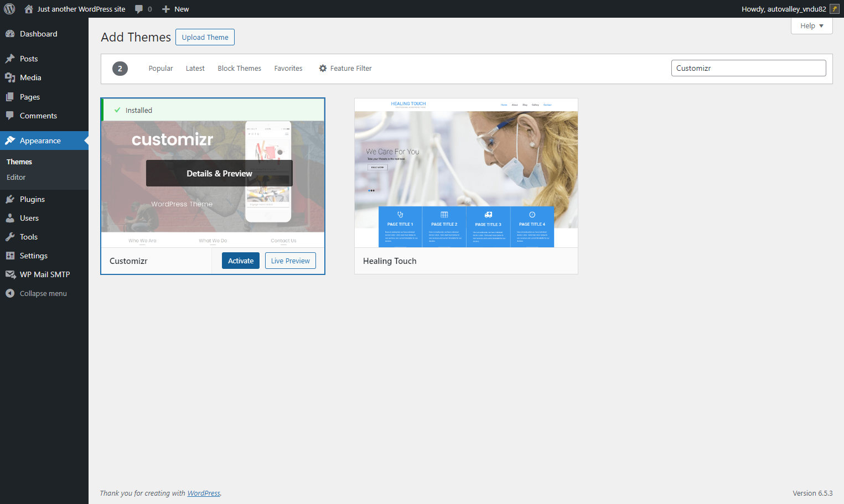Activate the Customizr theme
Screen dimensions: 844x504
point(241,261)
